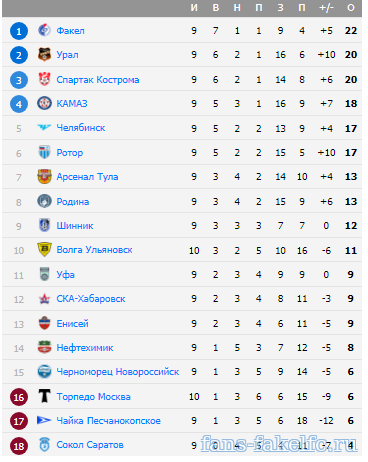
Task: Open the Арсенал Тула team link
Action: pyautogui.click(x=87, y=177)
